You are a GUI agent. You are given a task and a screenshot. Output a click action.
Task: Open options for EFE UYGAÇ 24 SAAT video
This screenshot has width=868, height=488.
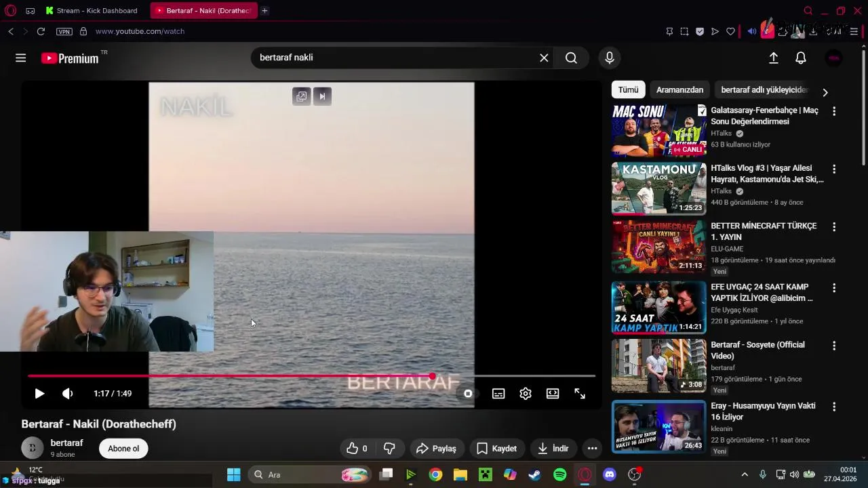coord(834,288)
